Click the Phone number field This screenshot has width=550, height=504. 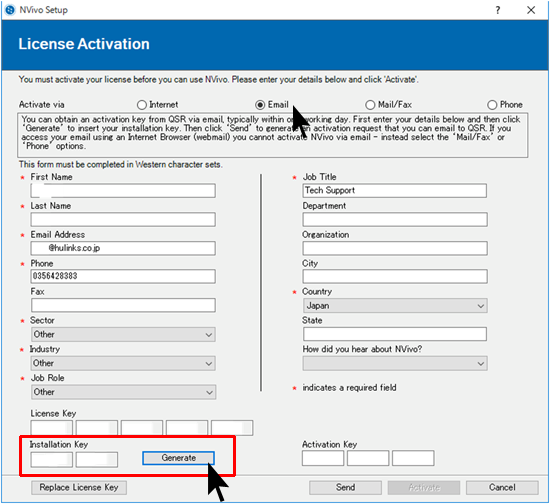123,276
